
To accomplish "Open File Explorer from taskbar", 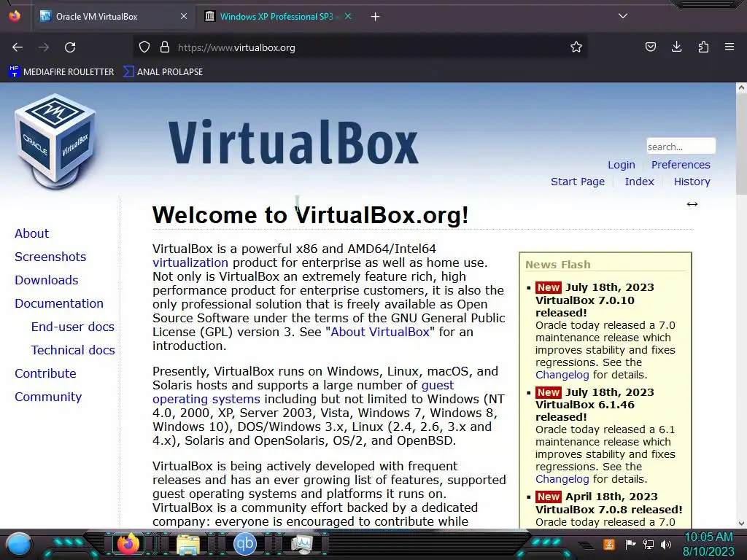I will tap(187, 544).
